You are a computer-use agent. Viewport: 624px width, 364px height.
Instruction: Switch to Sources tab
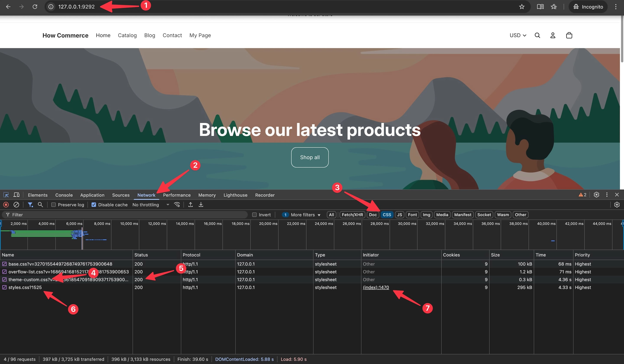click(121, 195)
